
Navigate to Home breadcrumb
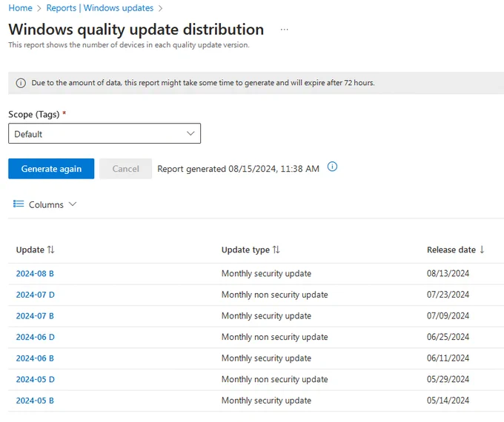tap(20, 7)
